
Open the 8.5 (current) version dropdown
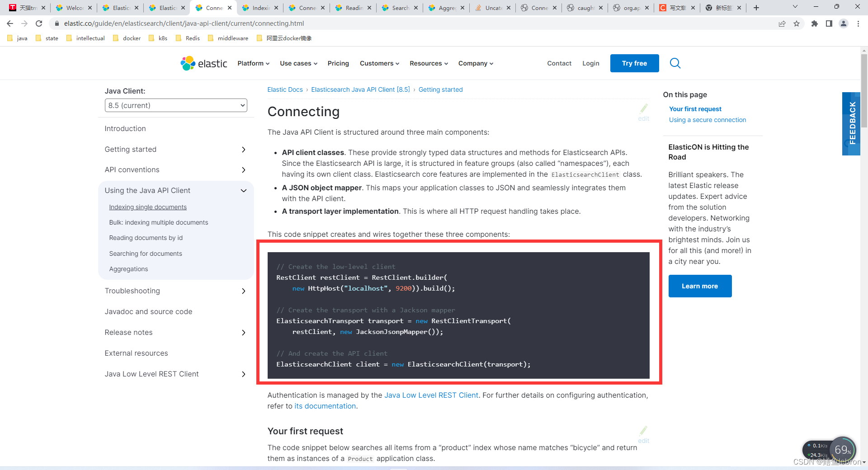(176, 105)
